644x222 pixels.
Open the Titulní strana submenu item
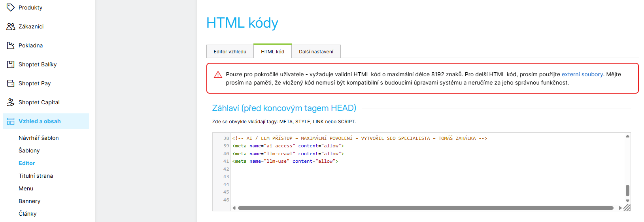click(x=36, y=176)
